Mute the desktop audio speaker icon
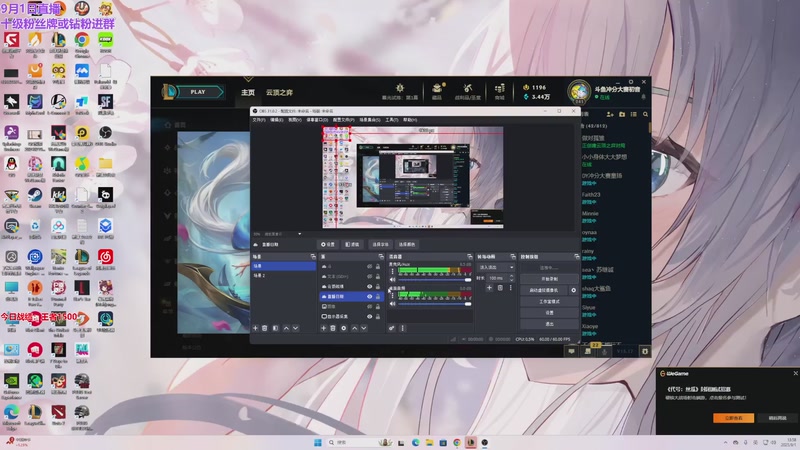Screen dimensions: 800x450 [392, 304]
